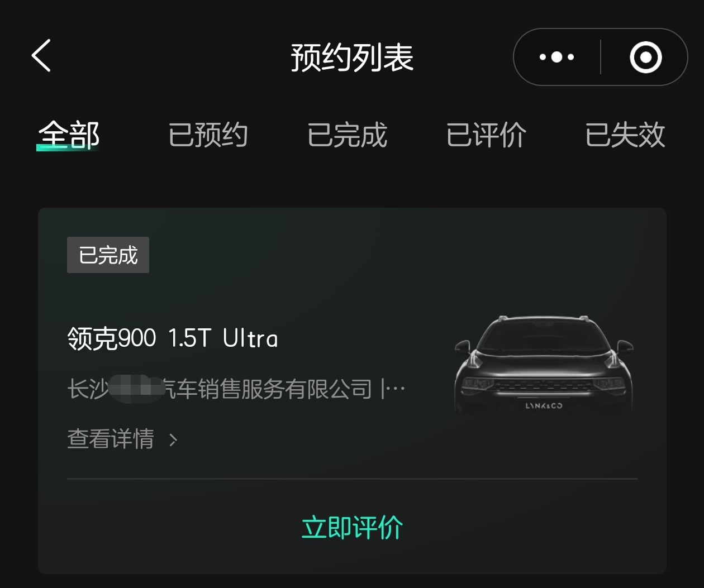Switch to the 已预约 tab

pyautogui.click(x=208, y=135)
